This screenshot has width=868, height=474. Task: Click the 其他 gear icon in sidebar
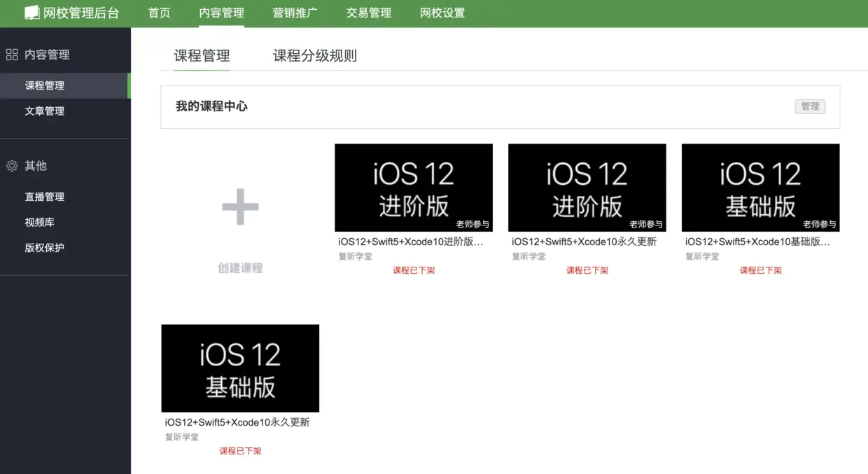[x=12, y=166]
